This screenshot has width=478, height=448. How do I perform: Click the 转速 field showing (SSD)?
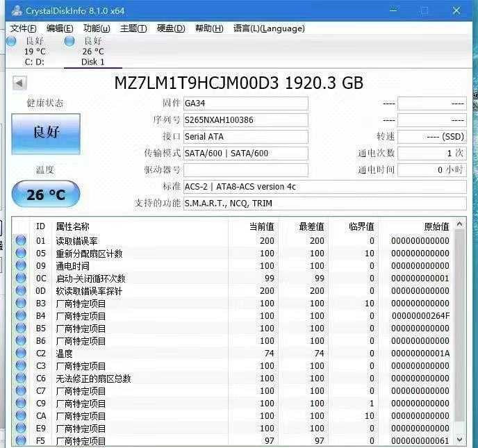432,137
